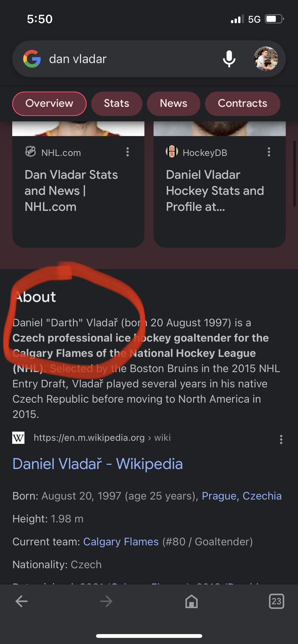Open HockeyDB card three-dot menu
This screenshot has width=298, height=644.
(269, 152)
